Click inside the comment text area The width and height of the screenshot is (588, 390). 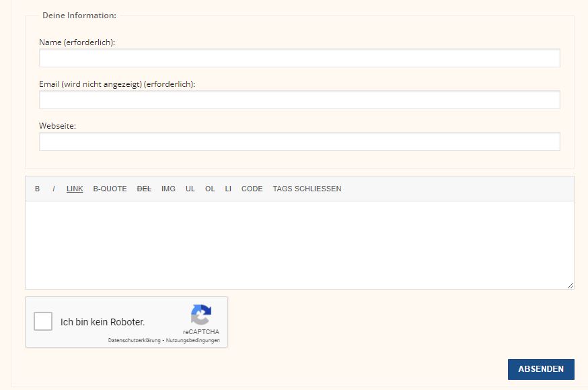click(x=299, y=245)
